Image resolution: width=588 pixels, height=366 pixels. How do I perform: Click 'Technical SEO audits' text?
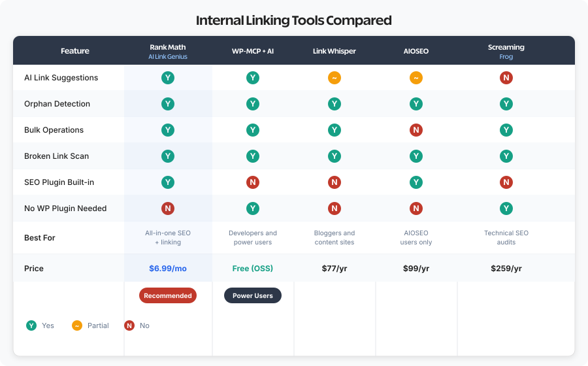tap(506, 237)
